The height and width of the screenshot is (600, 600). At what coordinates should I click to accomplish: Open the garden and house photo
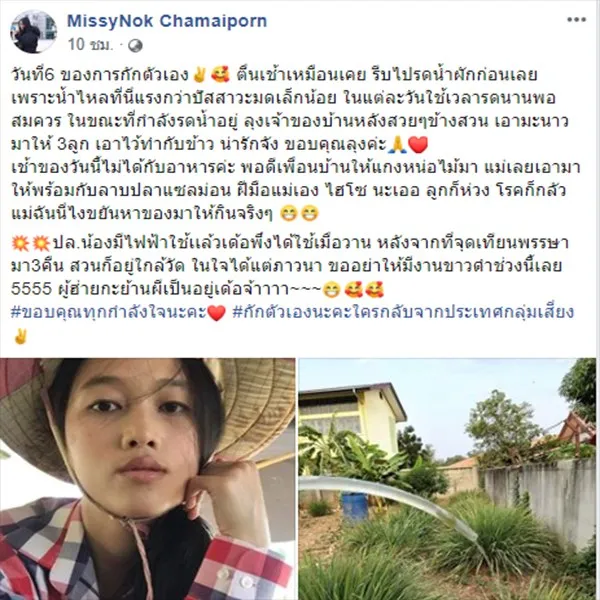(x=447, y=479)
